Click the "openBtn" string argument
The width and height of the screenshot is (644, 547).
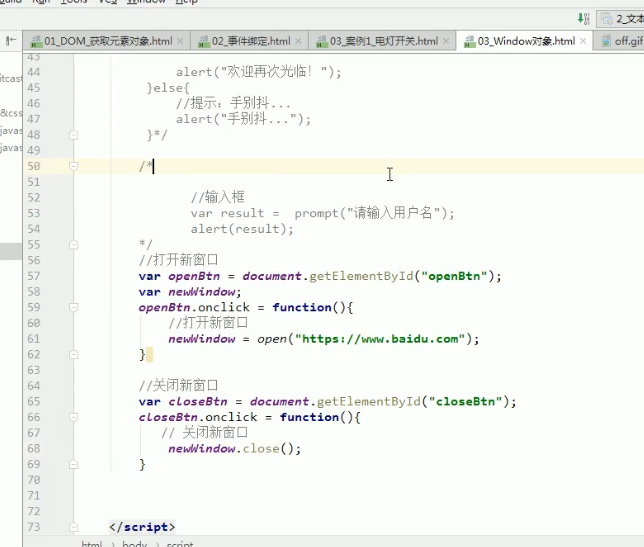click(454, 276)
